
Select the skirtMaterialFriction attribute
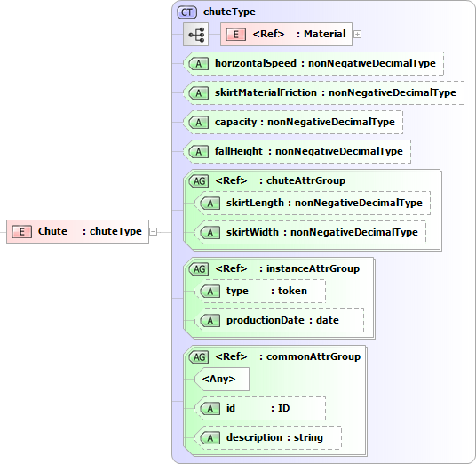(324, 93)
